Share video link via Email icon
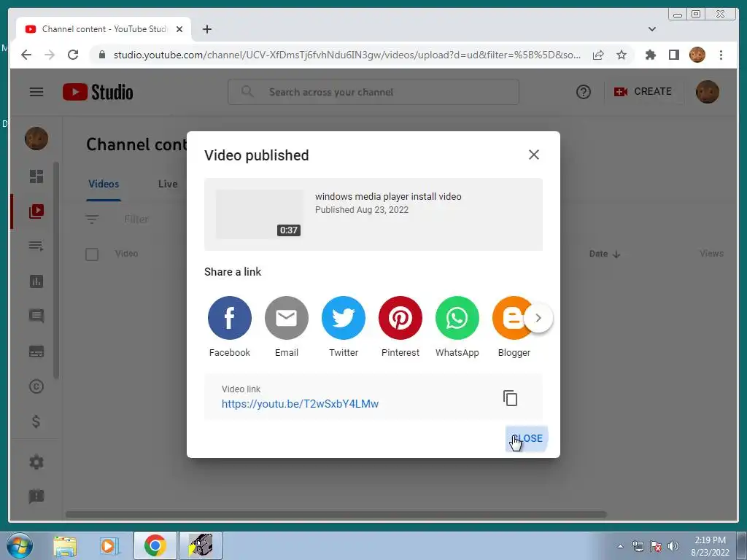This screenshot has width=747, height=560. 286,318
